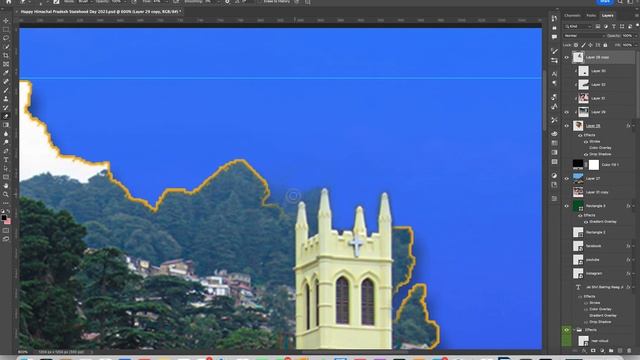Click the lock position icon
The width and height of the screenshot is (640, 360).
coord(591,45)
